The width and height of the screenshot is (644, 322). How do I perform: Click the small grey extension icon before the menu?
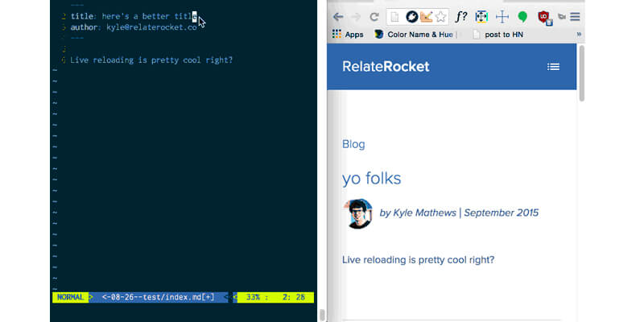click(x=561, y=17)
